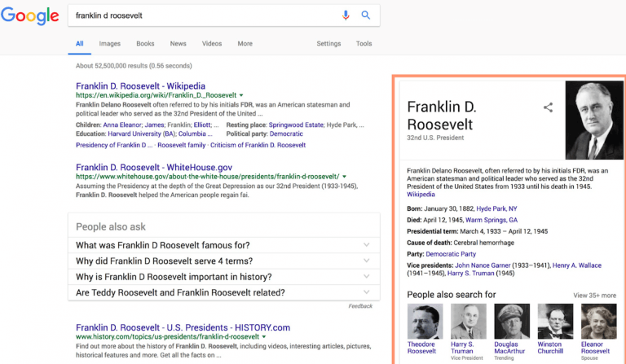Switch to the Books tab
The image size is (626, 364).
[x=145, y=43]
